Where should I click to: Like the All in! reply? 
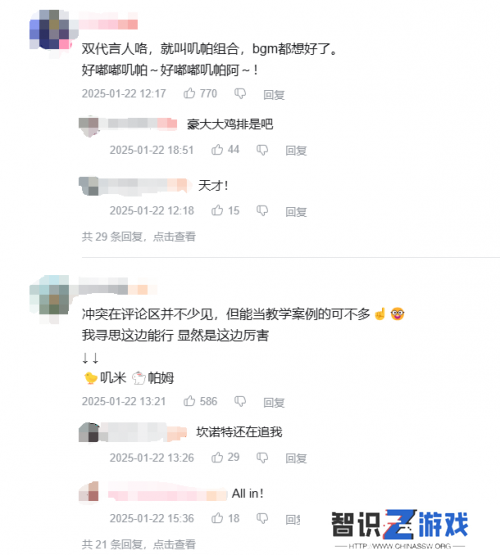pyautogui.click(x=217, y=518)
